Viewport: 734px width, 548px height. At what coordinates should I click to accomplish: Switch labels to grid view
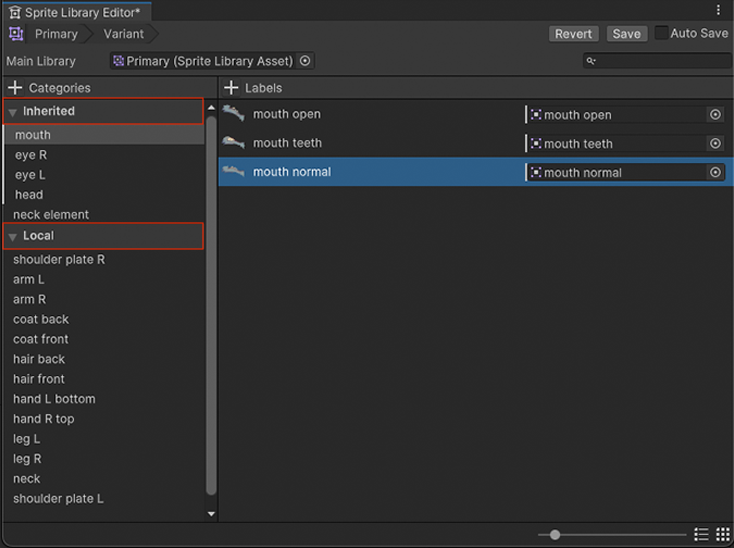click(x=722, y=535)
